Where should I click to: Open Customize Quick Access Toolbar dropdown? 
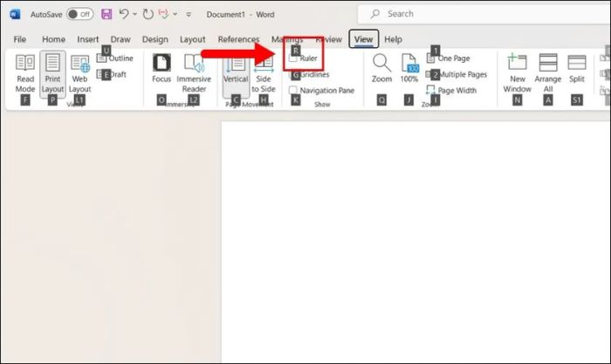point(189,15)
